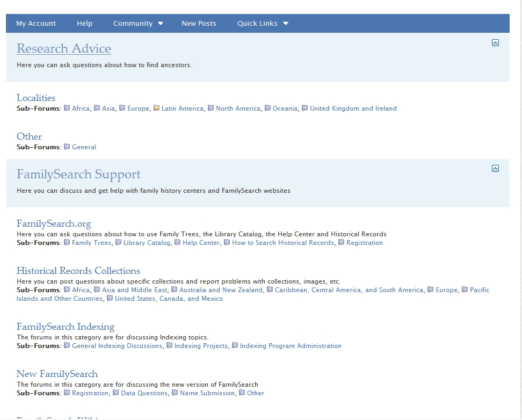This screenshot has height=420, width=522.
Task: Open the FamilySearch Support category heading
Action: tap(78, 174)
